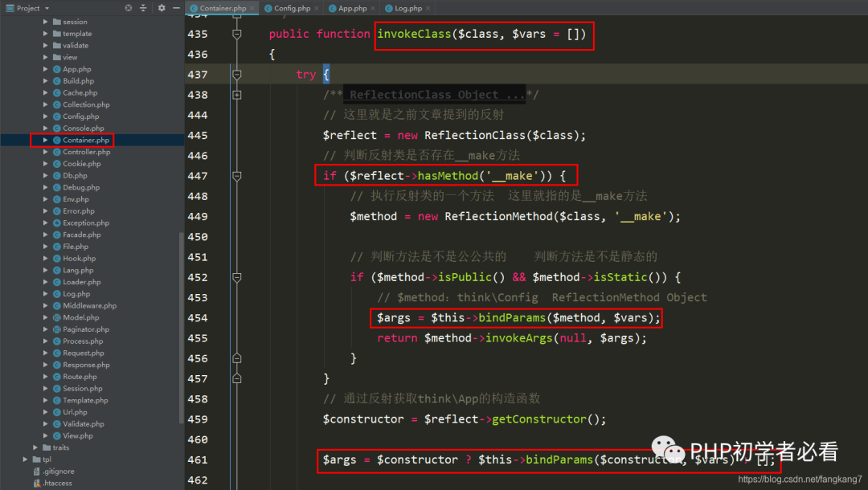Viewport: 868px width, 490px height.
Task: Click the Paginator.php file icon
Action: [x=56, y=329]
